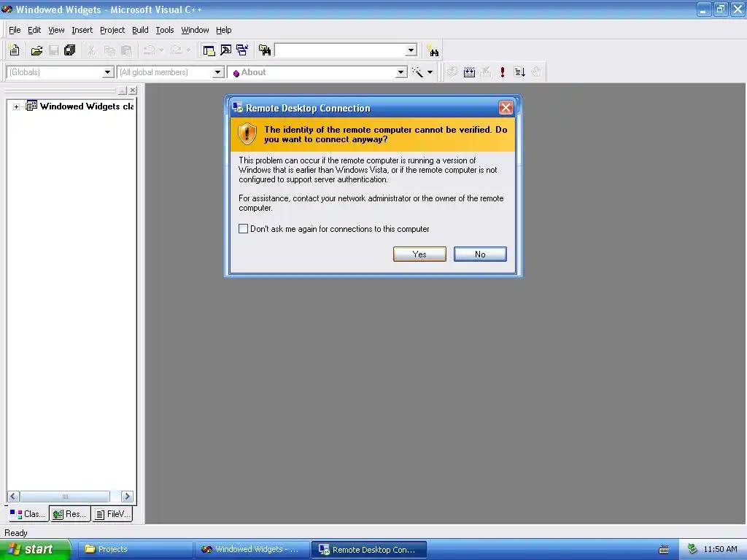This screenshot has width=747, height=560.
Task: Switch to the FileView tab
Action: coord(112,514)
